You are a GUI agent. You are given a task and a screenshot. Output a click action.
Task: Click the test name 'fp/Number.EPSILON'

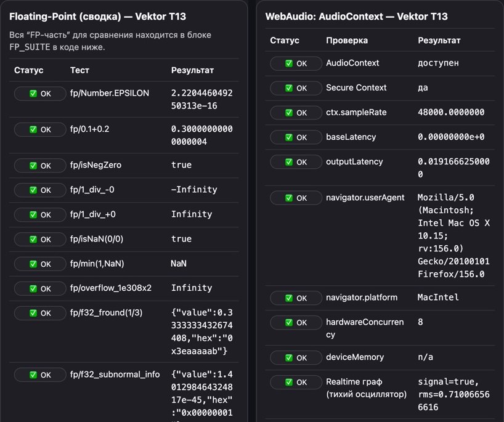(110, 93)
